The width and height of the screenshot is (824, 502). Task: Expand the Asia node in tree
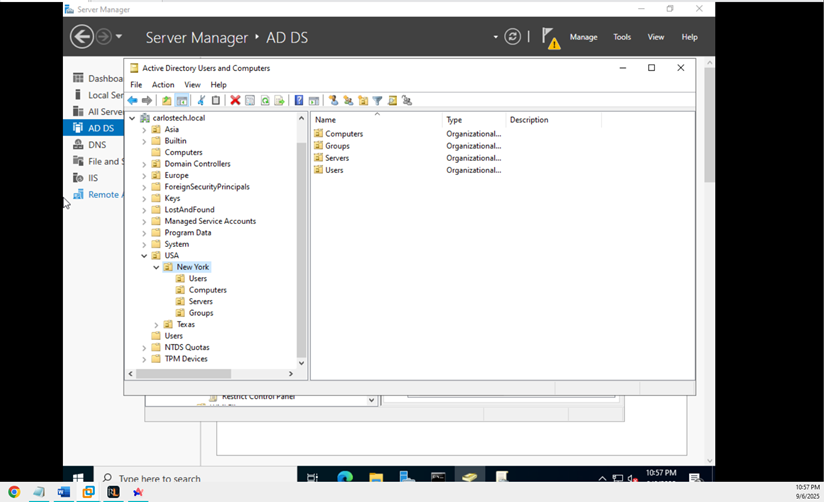coord(144,129)
